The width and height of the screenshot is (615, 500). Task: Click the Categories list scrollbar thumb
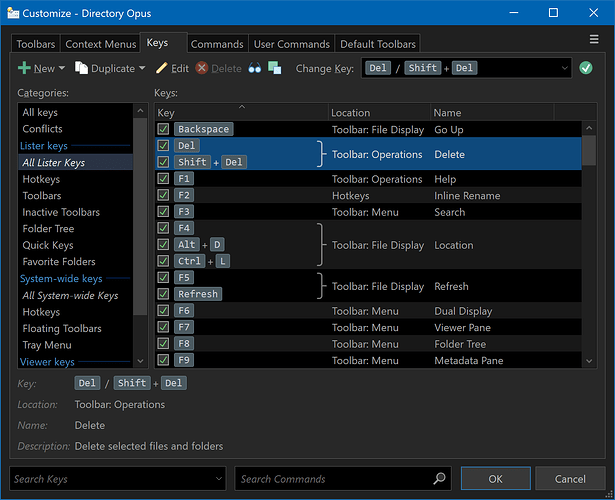(140, 216)
